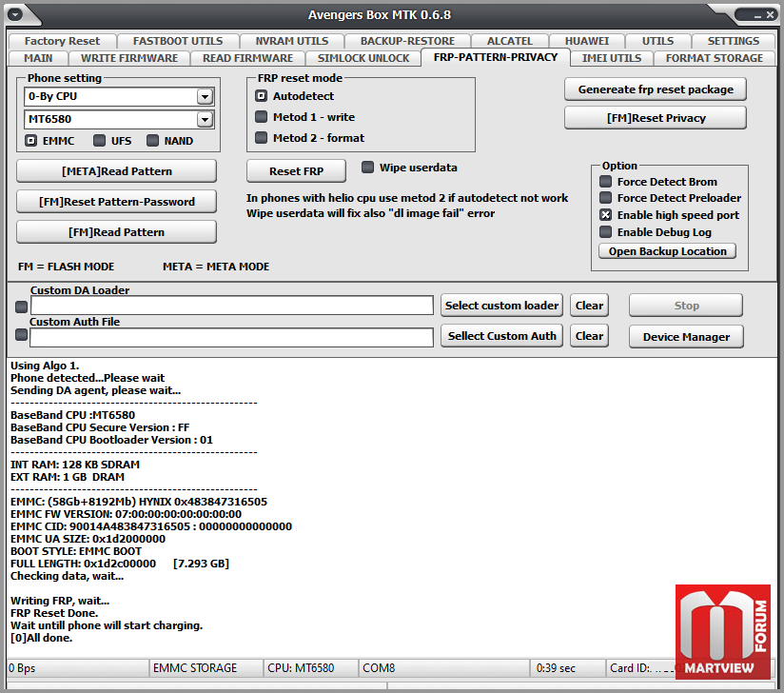Check Force Detect Brom option

coord(605,182)
